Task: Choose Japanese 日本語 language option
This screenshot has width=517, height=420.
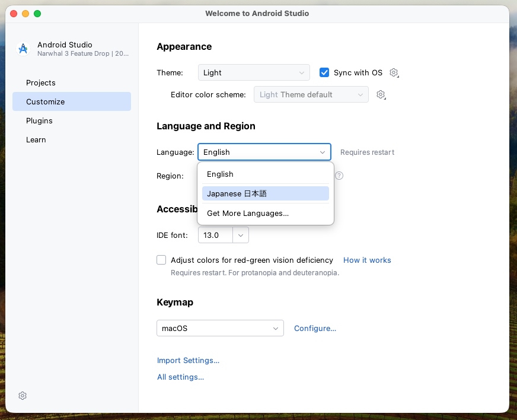Action: tap(266, 193)
